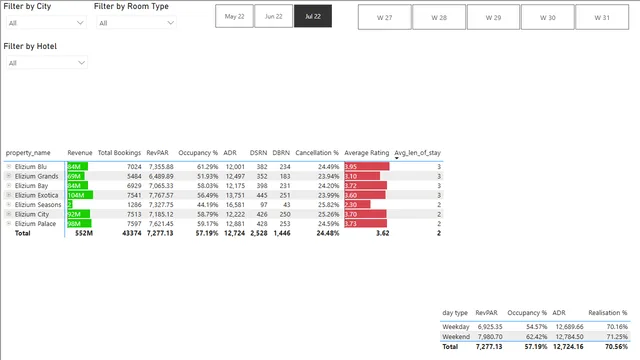This screenshot has width=640, height=360.
Task: Click Elizium Seasons ADR value 16,581
Action: click(x=235, y=204)
